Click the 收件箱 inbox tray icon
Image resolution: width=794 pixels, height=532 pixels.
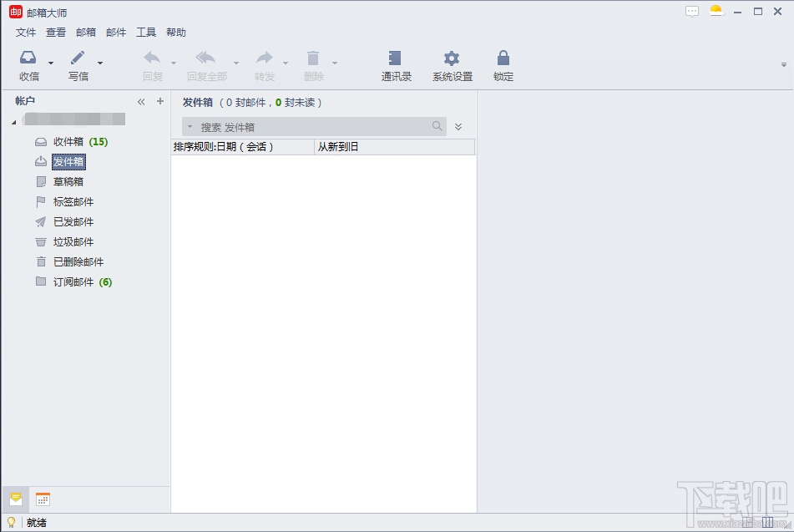pyautogui.click(x=41, y=142)
